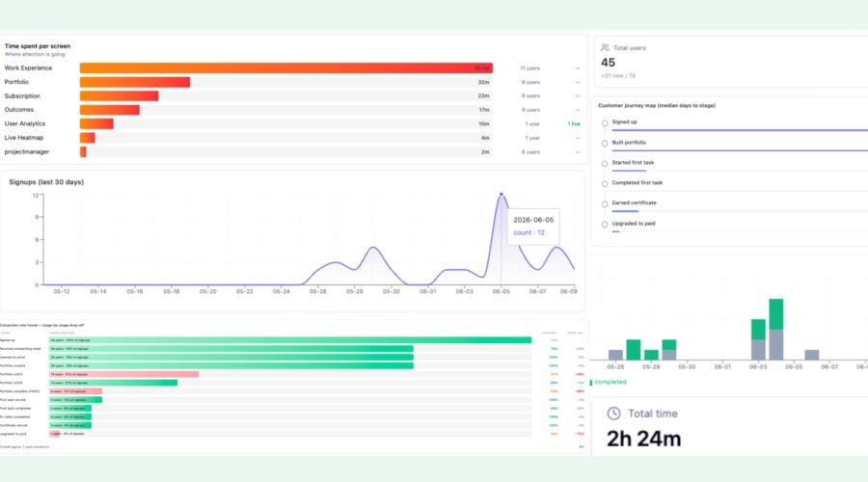Click the Upgraded to paid funnel bar

(x=54, y=434)
